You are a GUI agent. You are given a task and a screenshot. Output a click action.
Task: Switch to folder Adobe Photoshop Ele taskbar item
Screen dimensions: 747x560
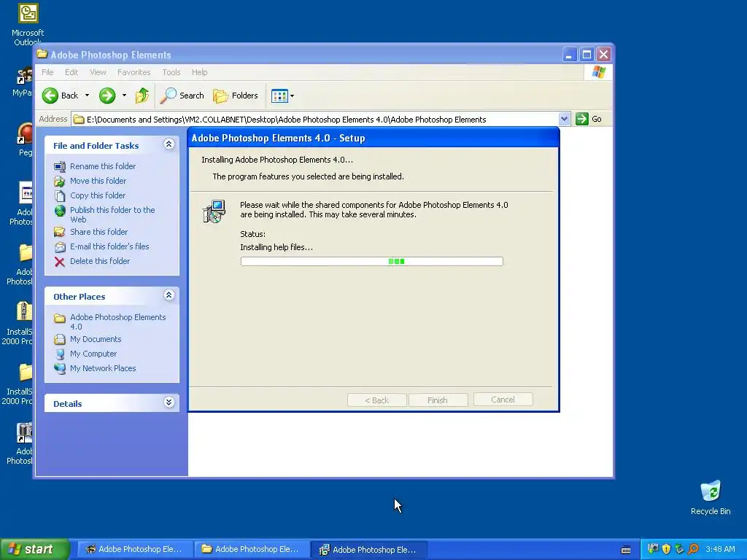(252, 550)
